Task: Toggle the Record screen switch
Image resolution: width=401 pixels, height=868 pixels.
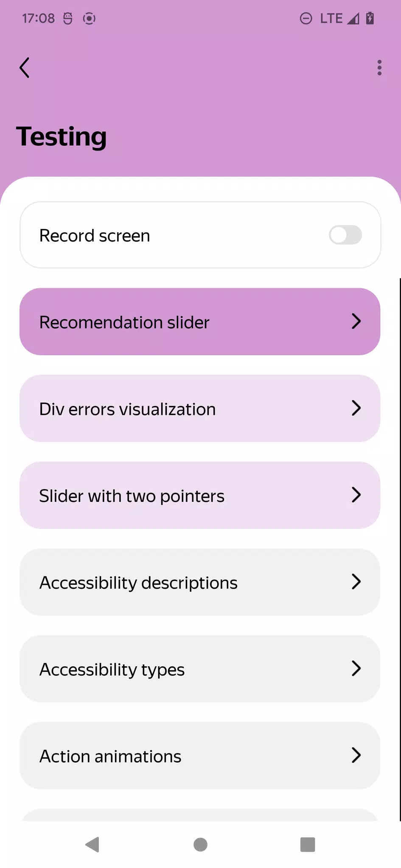Action: (x=345, y=235)
